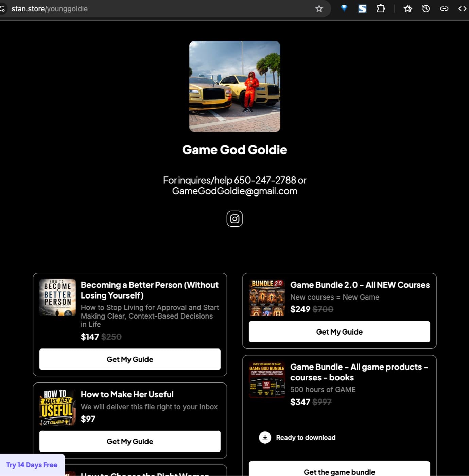Open How to Make Her Useful title
The image size is (469, 476).
point(127,394)
